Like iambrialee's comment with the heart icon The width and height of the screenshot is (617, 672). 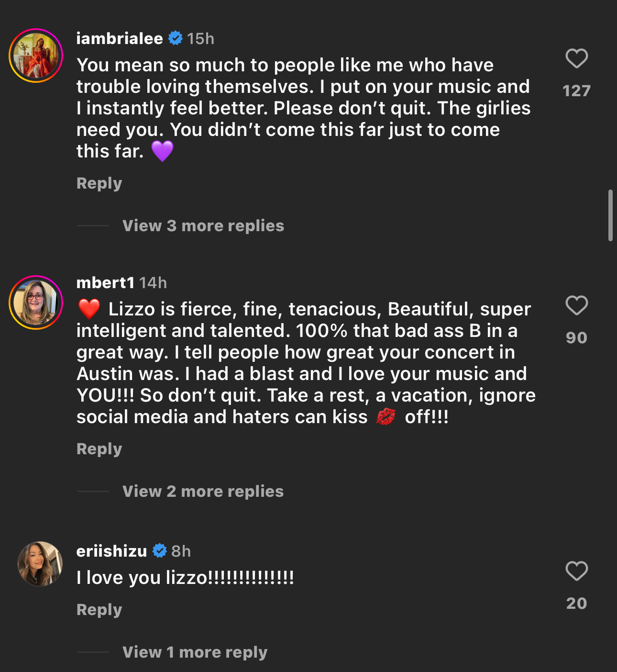[576, 57]
